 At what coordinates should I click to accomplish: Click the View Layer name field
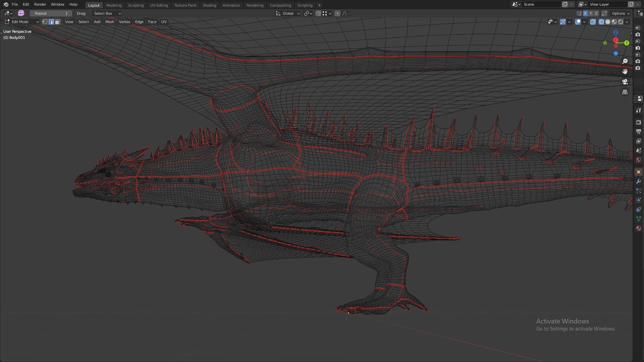(x=608, y=4)
